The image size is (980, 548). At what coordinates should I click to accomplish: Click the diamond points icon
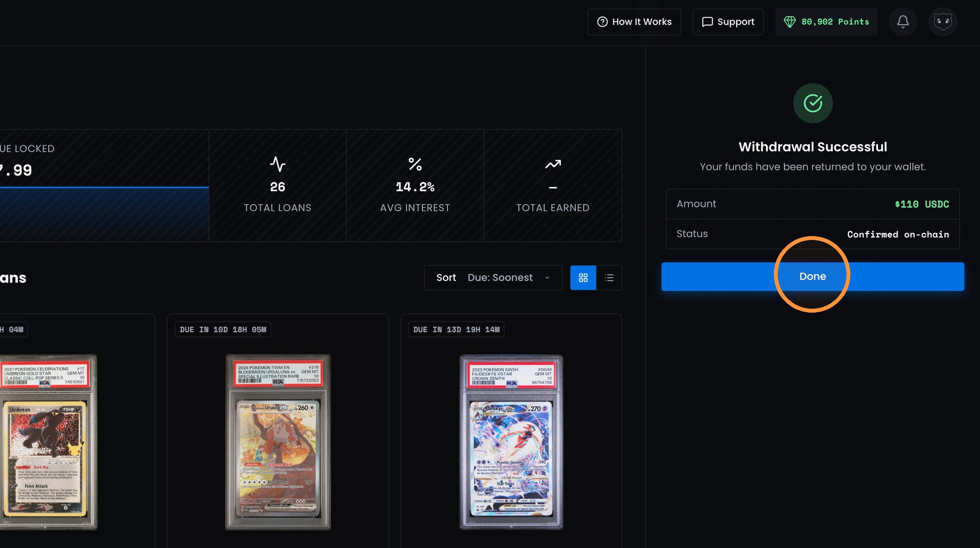(x=789, y=22)
